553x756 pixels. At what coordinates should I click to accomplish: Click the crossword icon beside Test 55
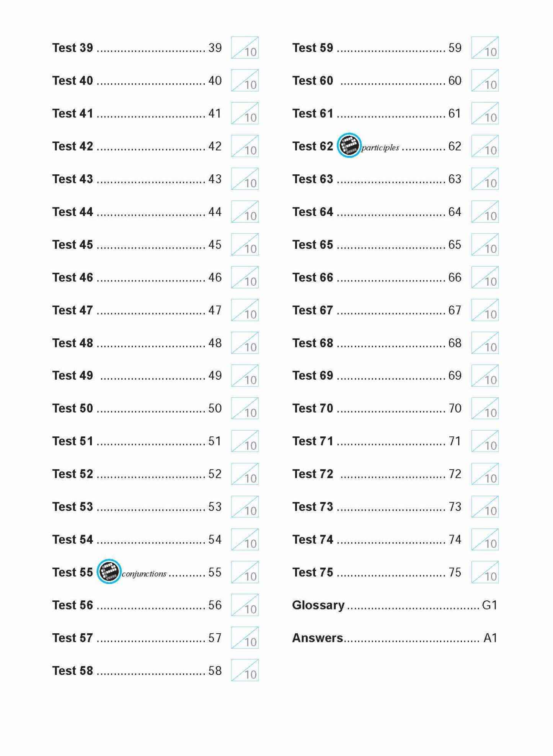click(x=109, y=571)
